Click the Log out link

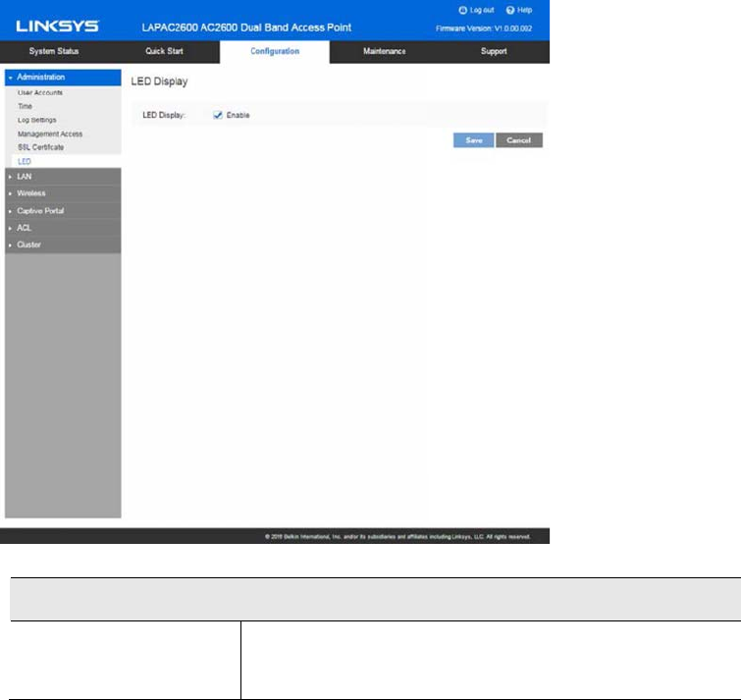(482, 10)
